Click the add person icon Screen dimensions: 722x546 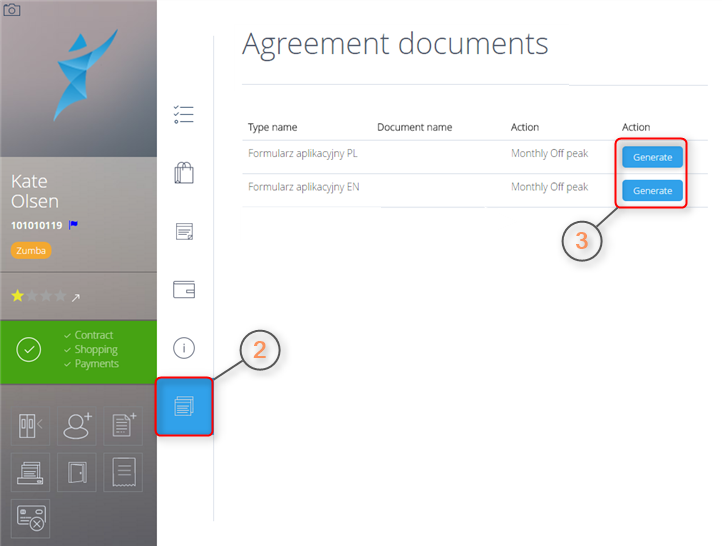pos(77,425)
